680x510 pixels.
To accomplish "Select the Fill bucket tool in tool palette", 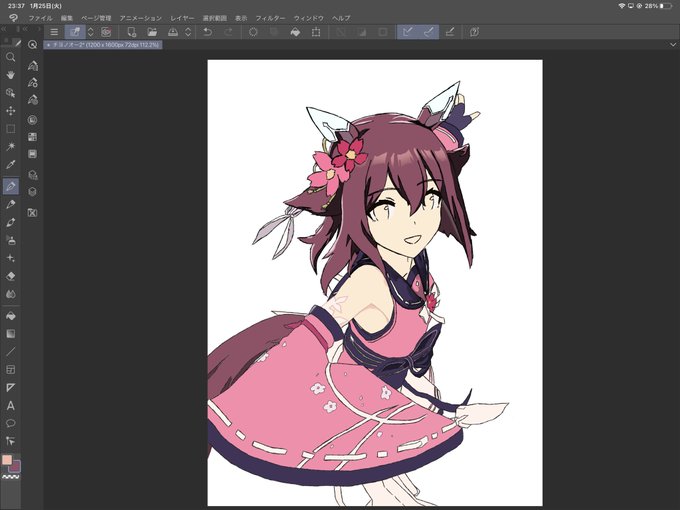I will click(11, 316).
